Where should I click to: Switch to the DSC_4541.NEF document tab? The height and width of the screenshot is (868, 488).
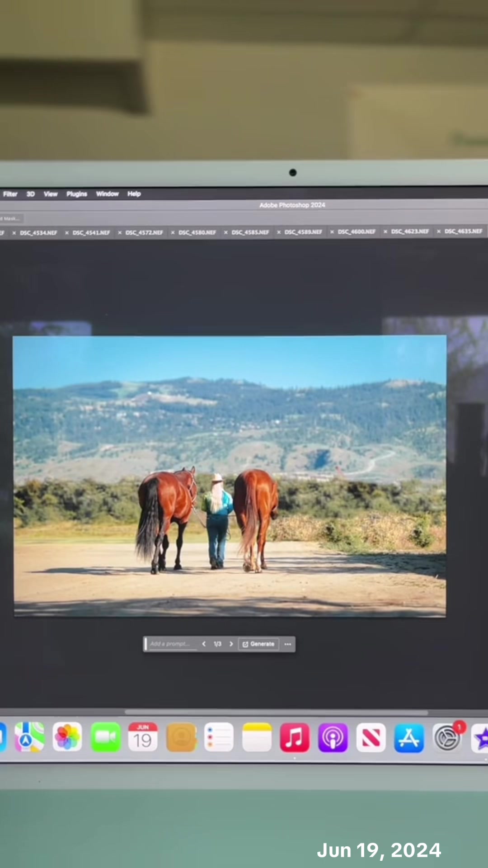point(91,233)
